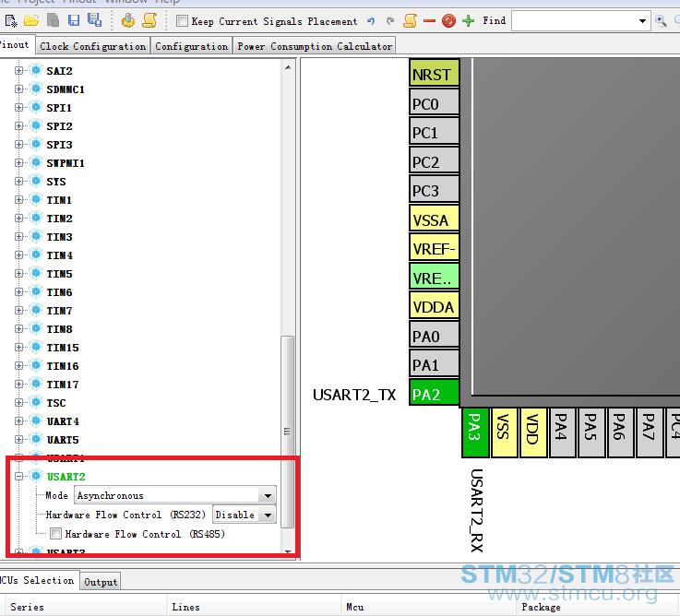
Task: Click the blue Save floppy-disk icon
Action: click(74, 20)
